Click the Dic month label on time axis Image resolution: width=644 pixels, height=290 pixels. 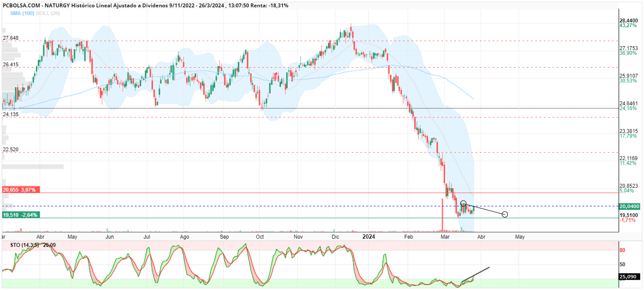[335, 237]
